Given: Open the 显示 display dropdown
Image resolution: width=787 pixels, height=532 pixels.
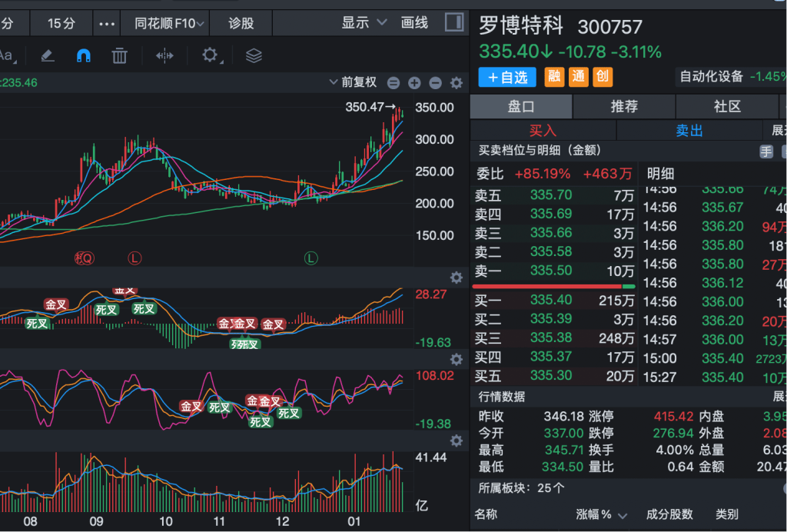Looking at the screenshot, I should click(x=364, y=23).
